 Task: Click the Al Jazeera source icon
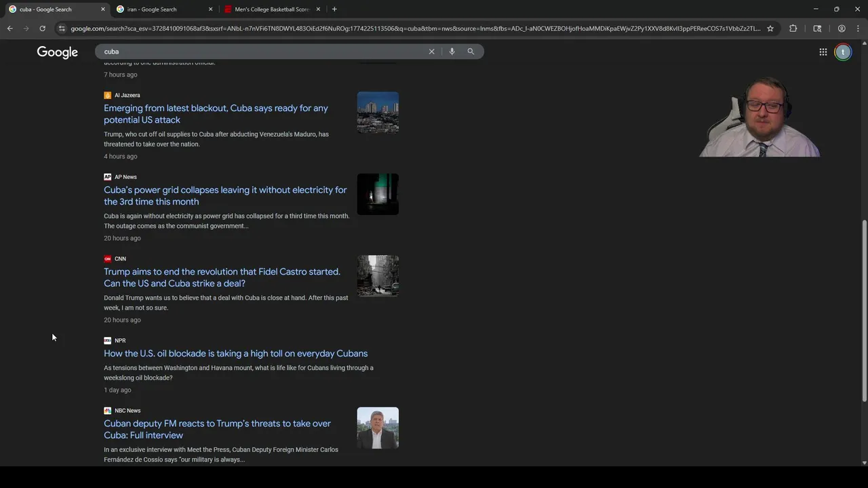[x=107, y=96]
